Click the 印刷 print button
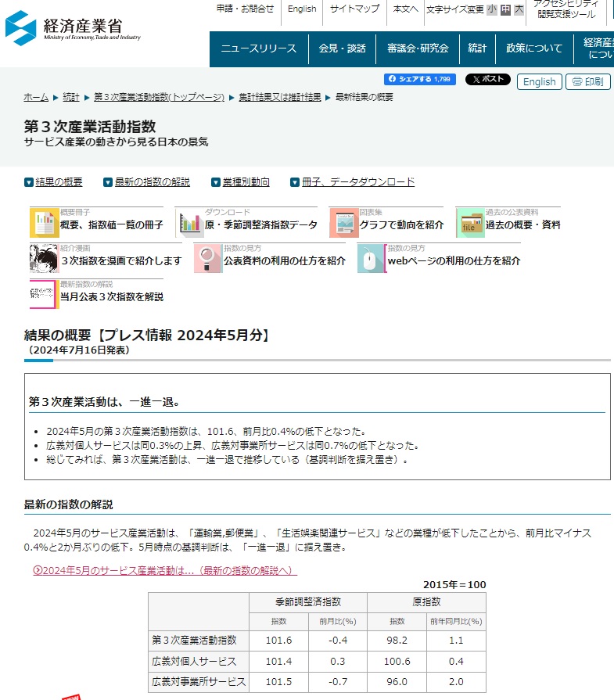614x700 pixels. (x=587, y=82)
